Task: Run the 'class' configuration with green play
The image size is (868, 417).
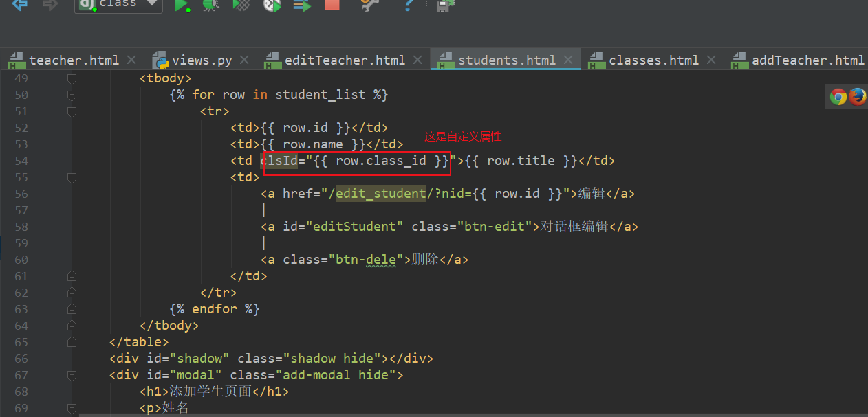Action: coord(182,5)
